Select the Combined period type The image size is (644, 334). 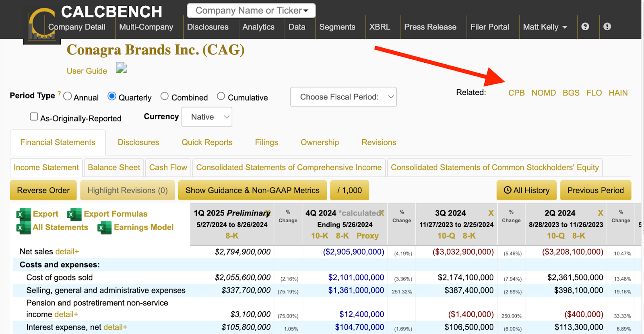(x=164, y=96)
